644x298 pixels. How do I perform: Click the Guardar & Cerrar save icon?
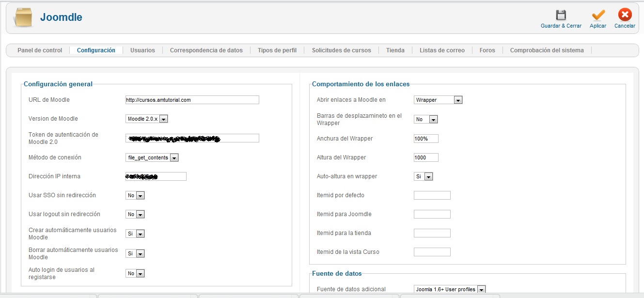[x=561, y=16]
